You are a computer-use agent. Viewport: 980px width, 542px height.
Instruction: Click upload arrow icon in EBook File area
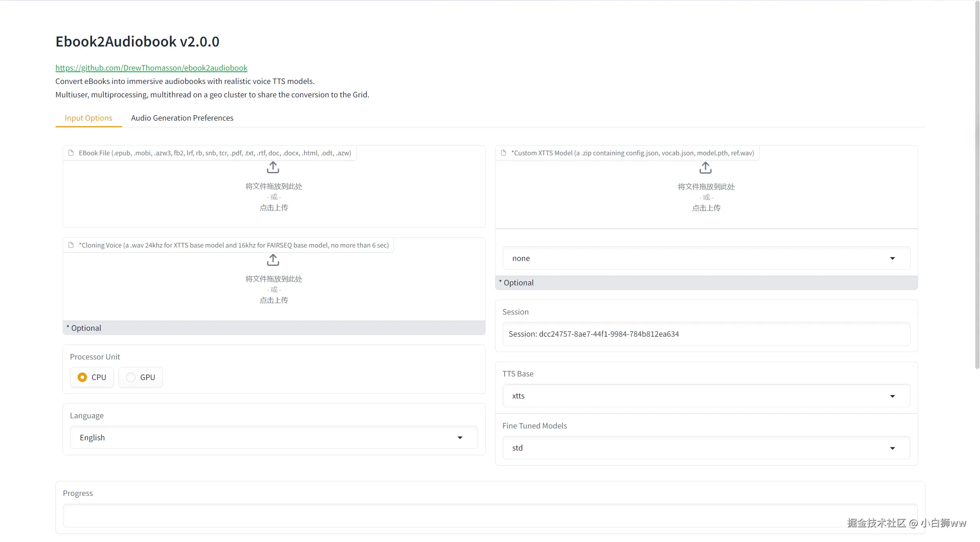273,168
